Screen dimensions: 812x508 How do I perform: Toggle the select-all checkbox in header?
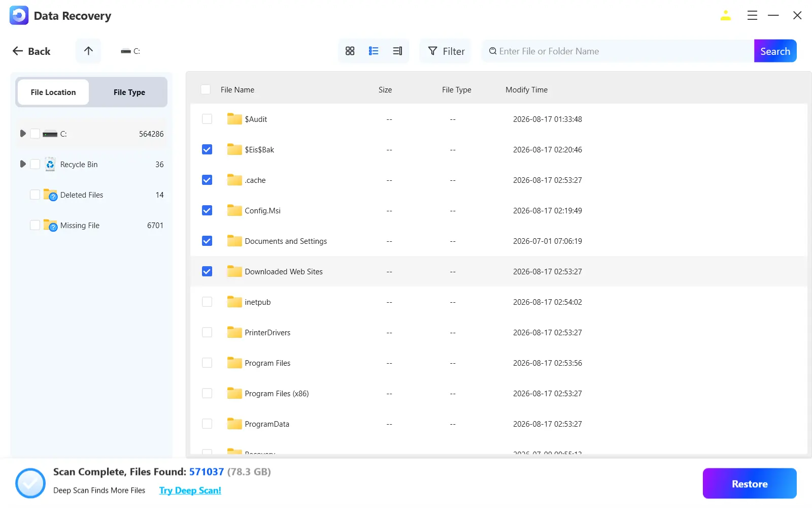[x=206, y=89]
